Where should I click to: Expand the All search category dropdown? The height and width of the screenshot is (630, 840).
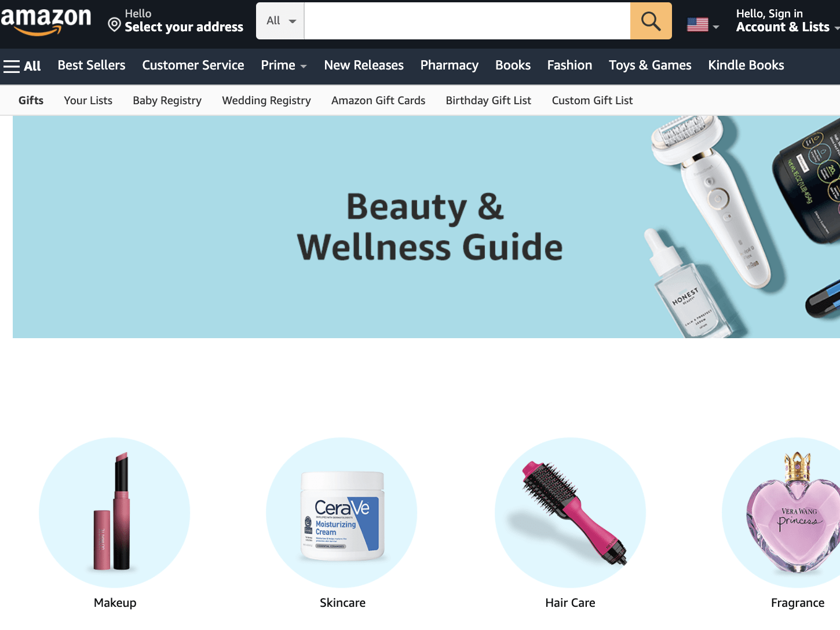[x=280, y=21]
